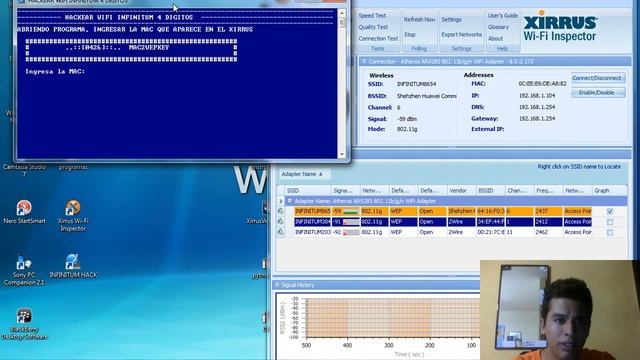
Task: Open Settings in Xirrus ribbon
Action: 451,20
